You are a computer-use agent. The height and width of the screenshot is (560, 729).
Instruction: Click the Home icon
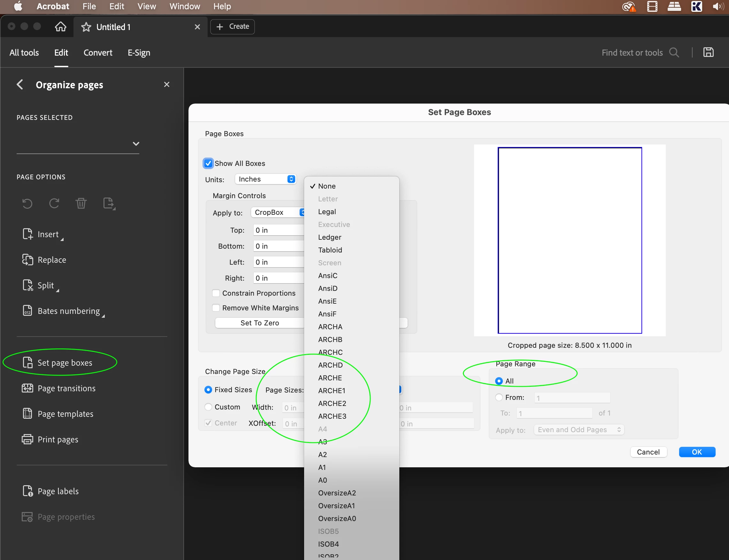[60, 26]
